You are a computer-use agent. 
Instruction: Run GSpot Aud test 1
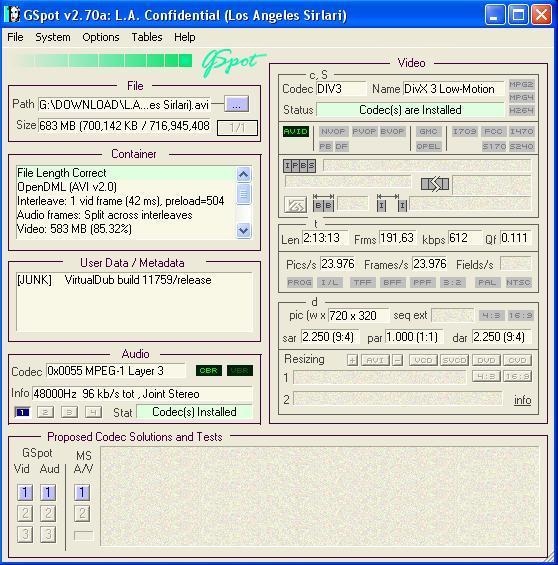pos(48,492)
